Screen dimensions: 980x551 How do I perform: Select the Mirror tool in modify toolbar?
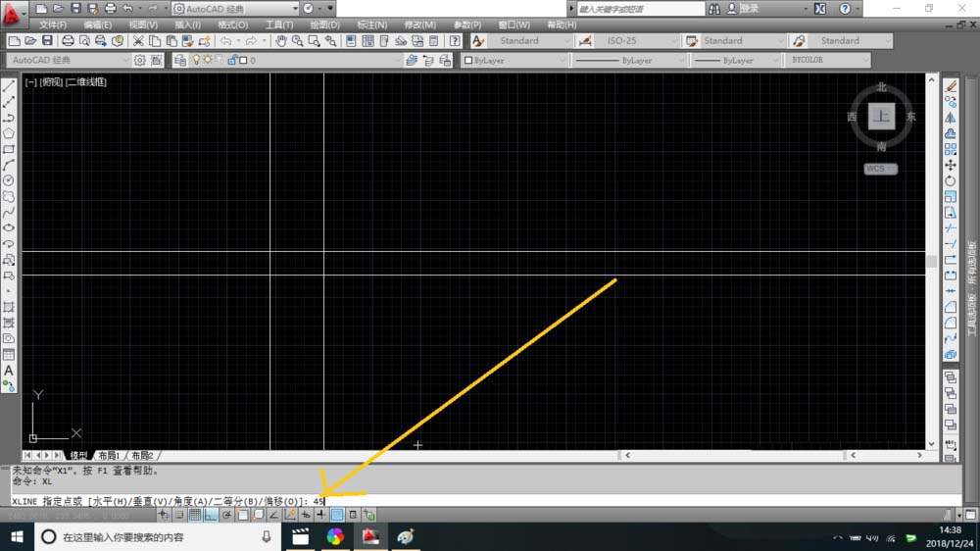(x=951, y=118)
